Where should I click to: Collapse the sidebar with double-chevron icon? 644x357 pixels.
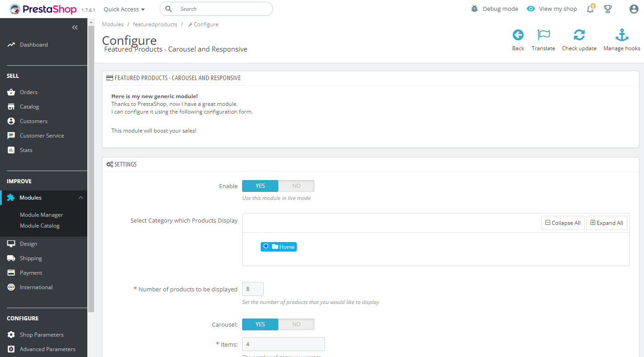(x=75, y=28)
